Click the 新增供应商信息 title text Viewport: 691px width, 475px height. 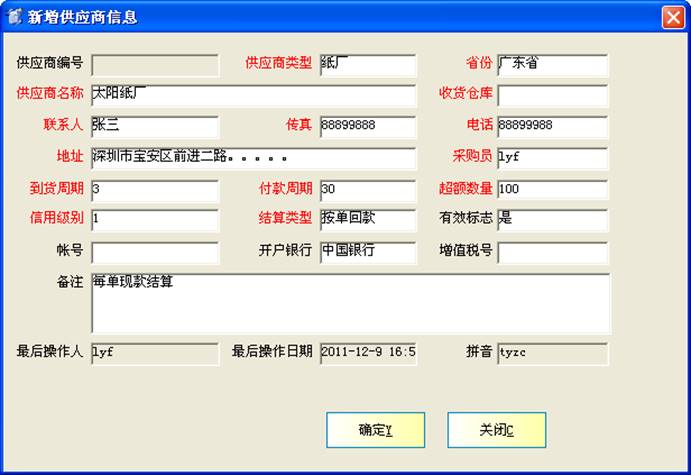pos(82,18)
